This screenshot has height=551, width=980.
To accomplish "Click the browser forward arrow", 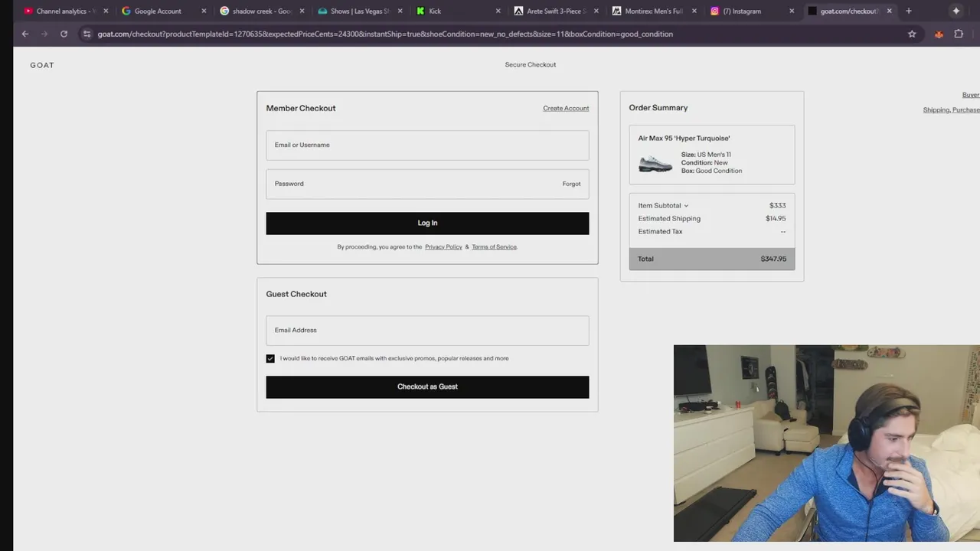I will [x=44, y=34].
